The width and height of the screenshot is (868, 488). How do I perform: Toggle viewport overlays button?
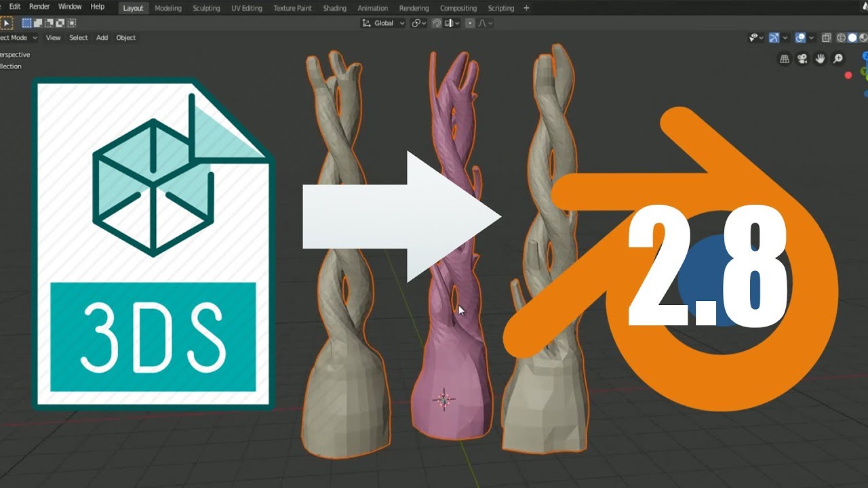tap(800, 38)
